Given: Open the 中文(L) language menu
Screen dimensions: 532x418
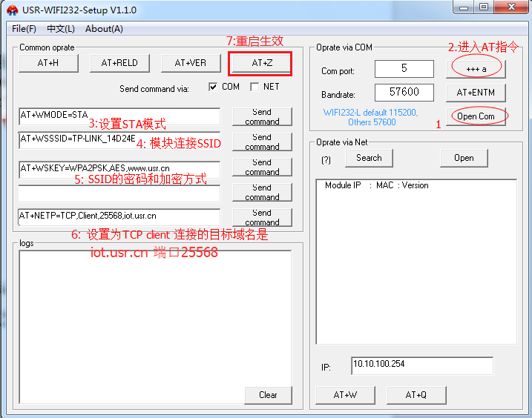Looking at the screenshot, I should [x=61, y=29].
